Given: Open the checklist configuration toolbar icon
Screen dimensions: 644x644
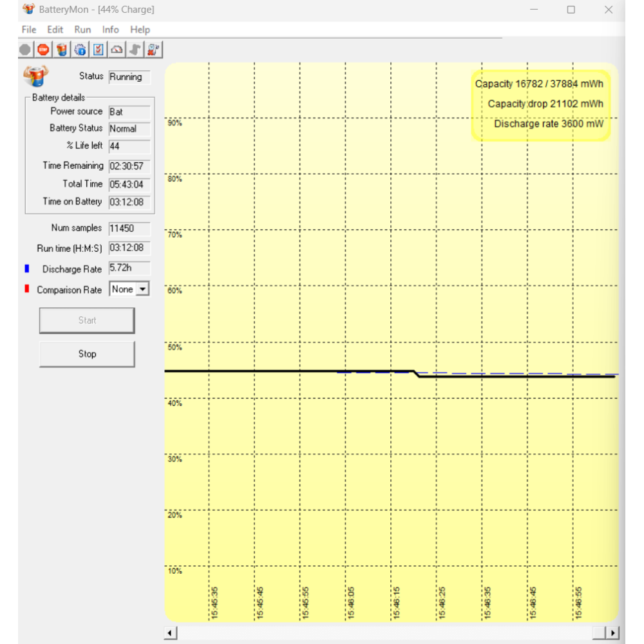Looking at the screenshot, I should (99, 49).
